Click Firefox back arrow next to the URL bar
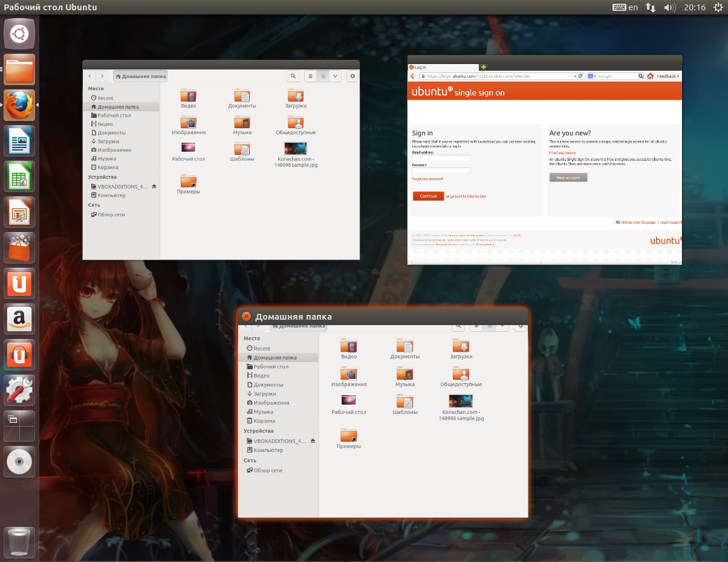The image size is (728, 562). click(x=412, y=76)
